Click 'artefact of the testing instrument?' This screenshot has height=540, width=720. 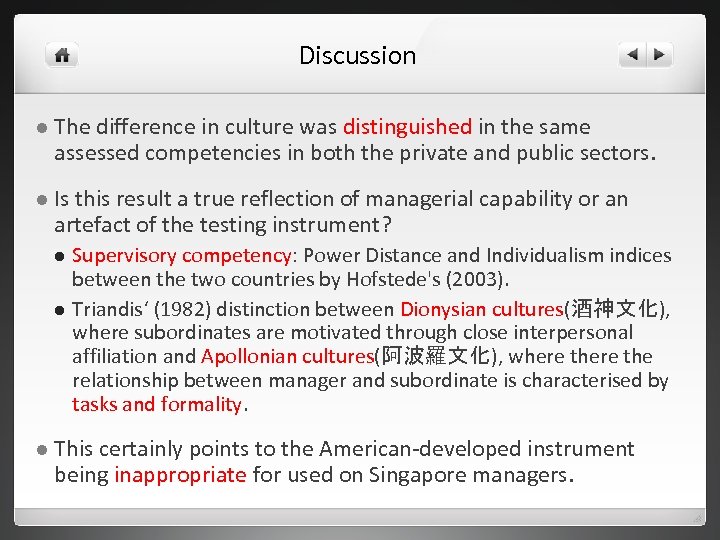(223, 225)
